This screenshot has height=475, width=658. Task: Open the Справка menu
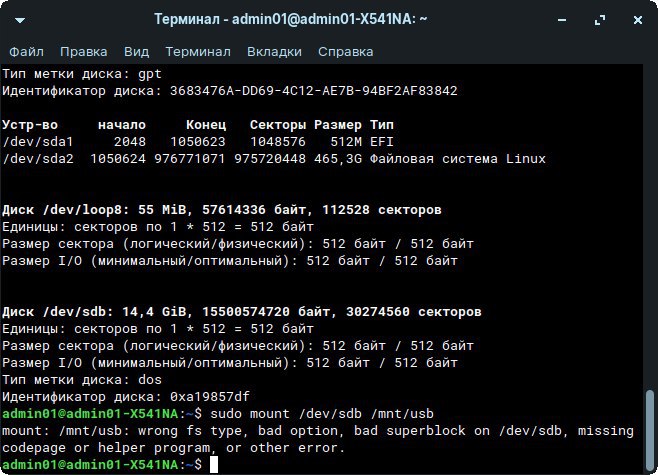(345, 51)
